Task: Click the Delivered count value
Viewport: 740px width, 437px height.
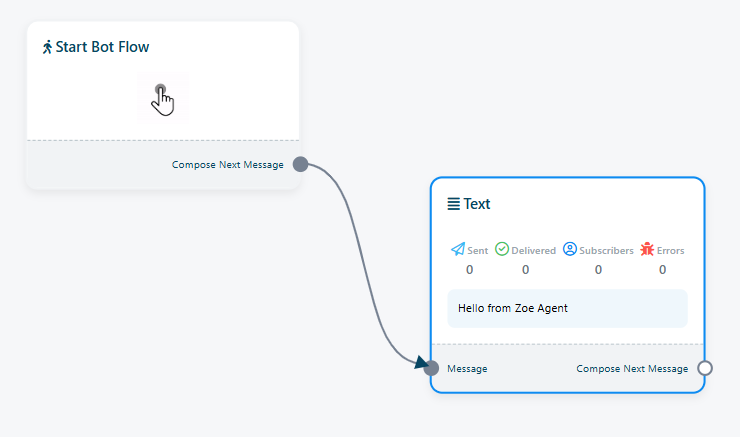Action: [x=525, y=270]
